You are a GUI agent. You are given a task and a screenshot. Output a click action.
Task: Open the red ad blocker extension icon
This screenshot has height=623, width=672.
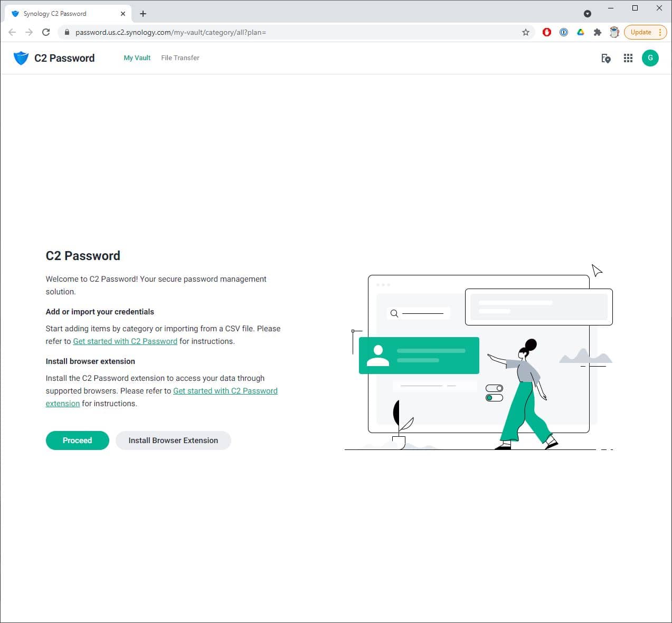click(x=547, y=32)
